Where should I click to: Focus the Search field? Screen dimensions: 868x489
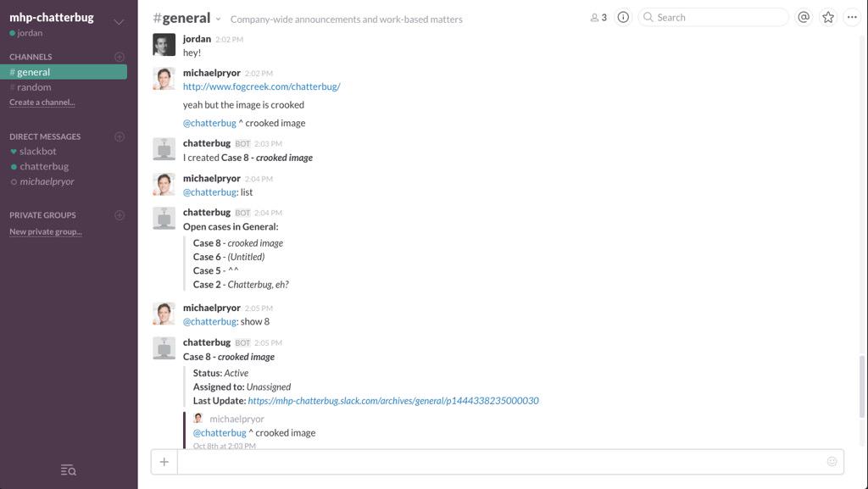(713, 17)
